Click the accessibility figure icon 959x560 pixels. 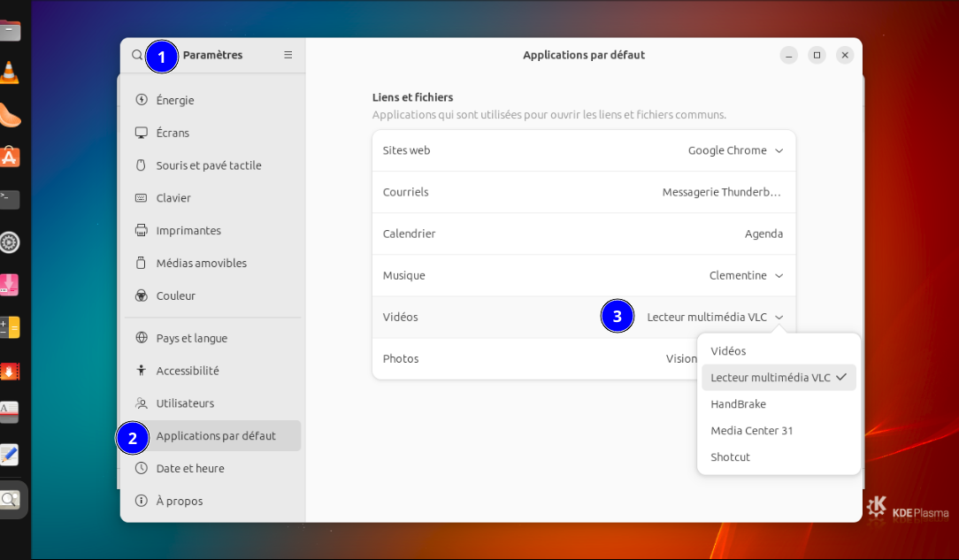pyautogui.click(x=142, y=371)
